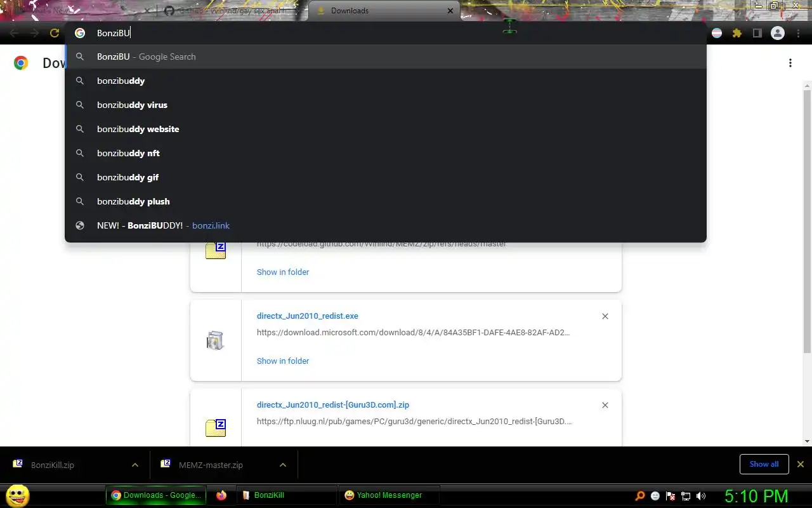Switch to BonziKill taskbar window
This screenshot has height=508, width=812.
point(287,495)
